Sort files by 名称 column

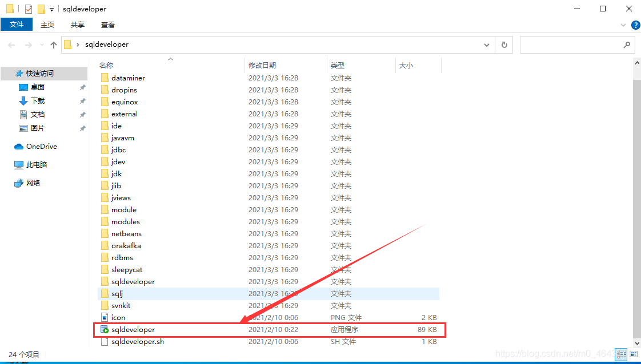click(x=106, y=65)
